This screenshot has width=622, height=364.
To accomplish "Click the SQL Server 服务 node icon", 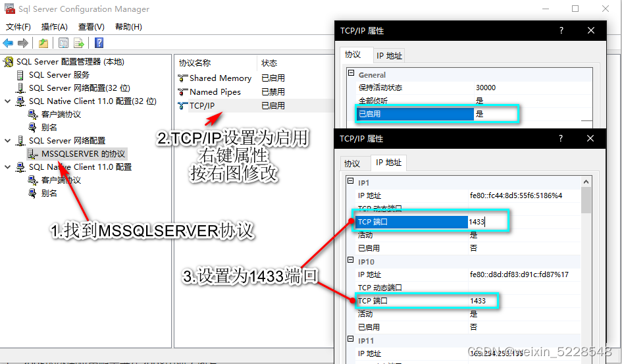I will click(x=20, y=75).
